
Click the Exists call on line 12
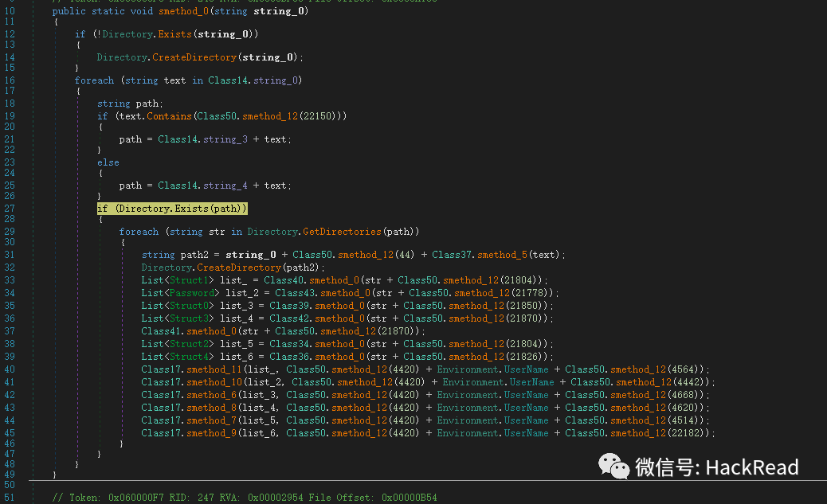coord(174,34)
